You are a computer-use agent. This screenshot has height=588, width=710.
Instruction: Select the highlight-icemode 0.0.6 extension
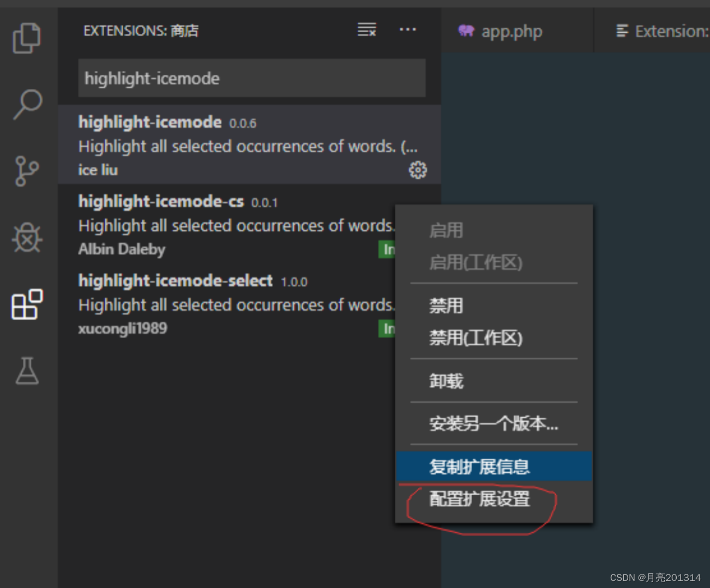[x=249, y=145]
